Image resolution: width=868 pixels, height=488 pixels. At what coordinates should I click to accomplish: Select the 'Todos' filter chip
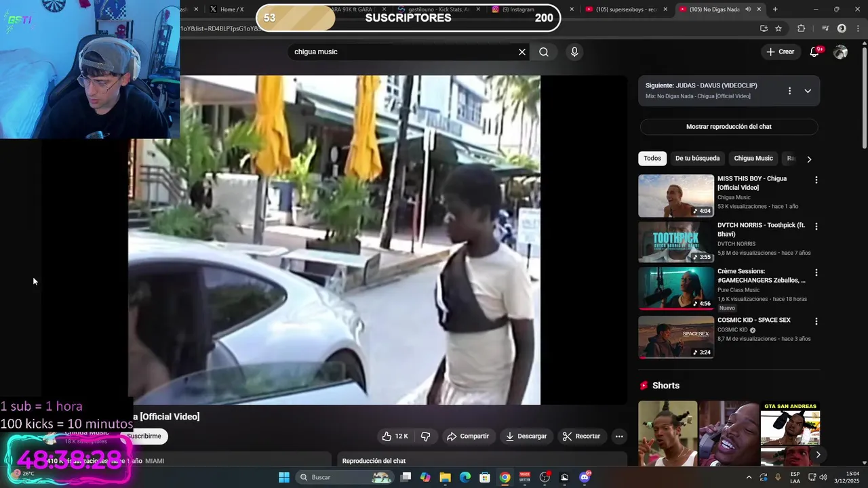click(x=652, y=159)
